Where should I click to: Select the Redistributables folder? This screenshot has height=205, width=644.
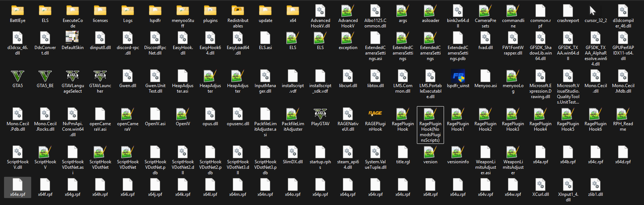(238, 11)
